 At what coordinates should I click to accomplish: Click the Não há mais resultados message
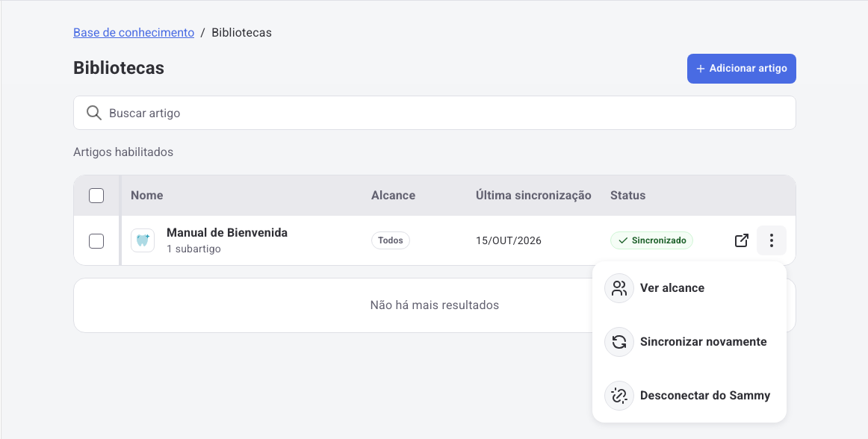pos(435,305)
